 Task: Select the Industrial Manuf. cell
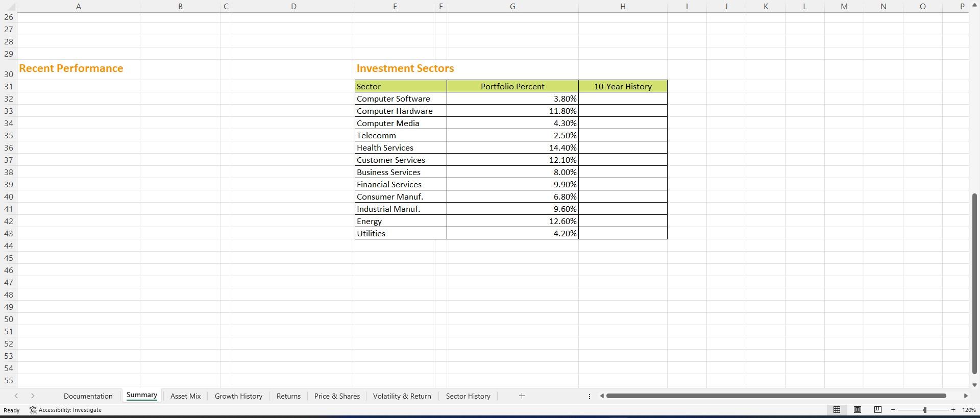[x=401, y=209]
